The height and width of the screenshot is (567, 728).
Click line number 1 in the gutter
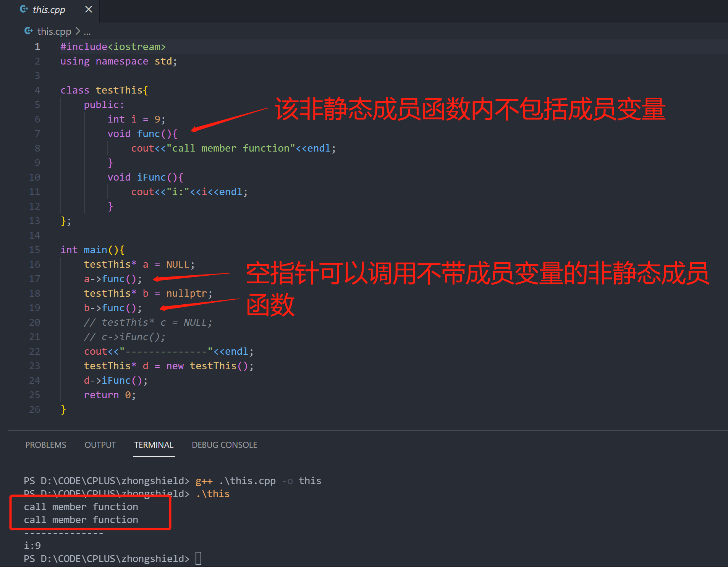[37, 47]
